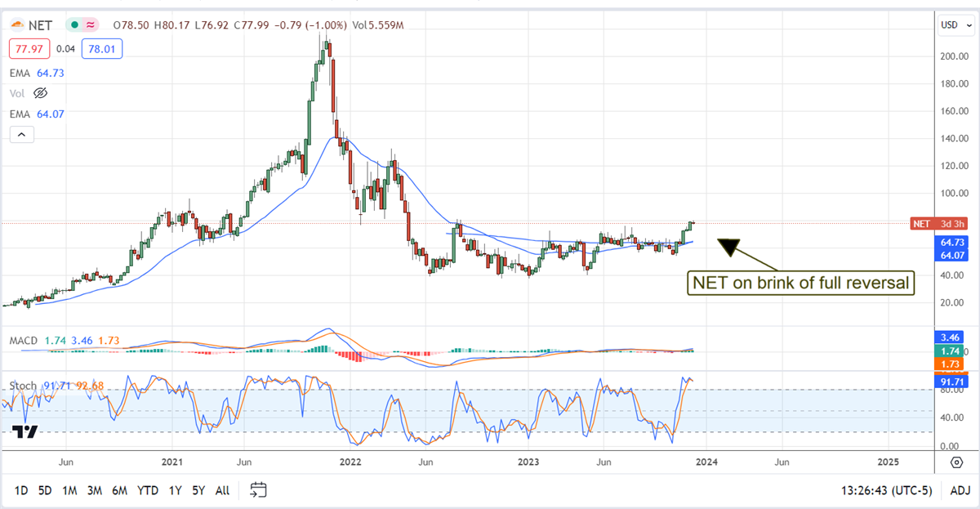Select the Vol legend label
This screenshot has height=509, width=980.
pyautogui.click(x=18, y=93)
